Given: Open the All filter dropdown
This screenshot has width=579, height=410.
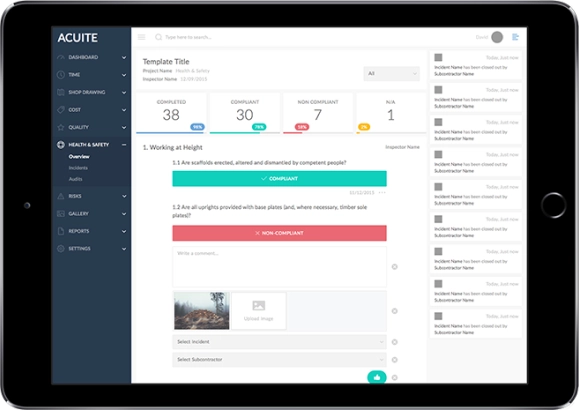Looking at the screenshot, I should [391, 74].
